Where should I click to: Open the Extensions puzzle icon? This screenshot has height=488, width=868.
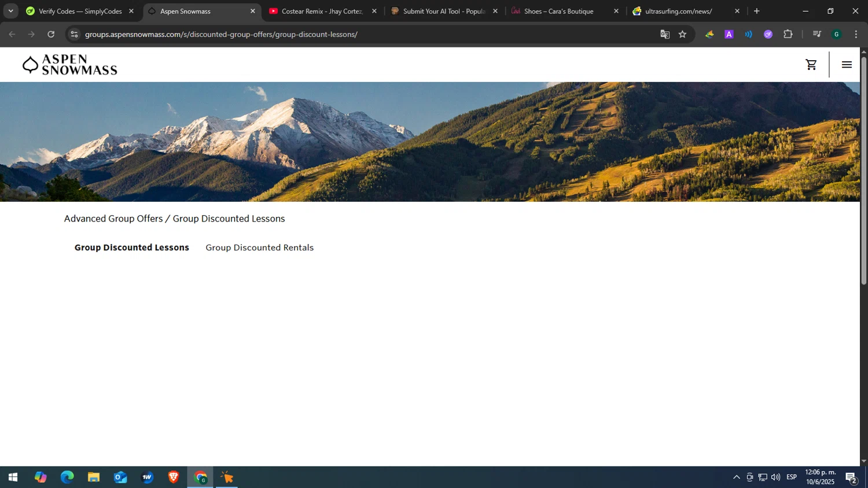tap(788, 34)
